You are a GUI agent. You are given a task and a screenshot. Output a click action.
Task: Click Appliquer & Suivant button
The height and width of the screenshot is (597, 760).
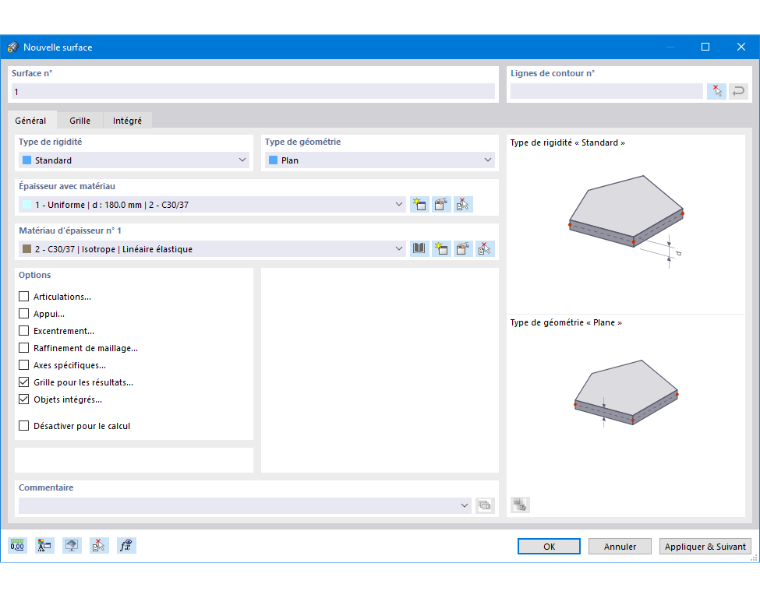[705, 546]
